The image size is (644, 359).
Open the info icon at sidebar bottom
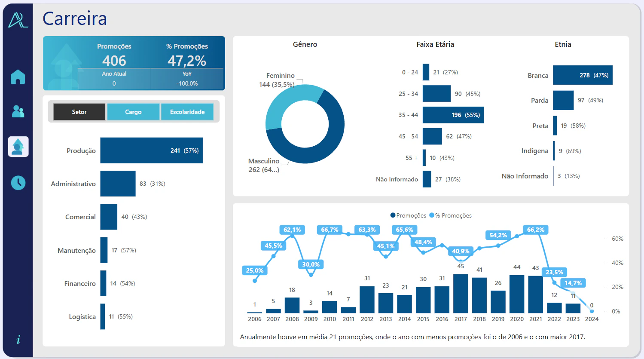18,340
